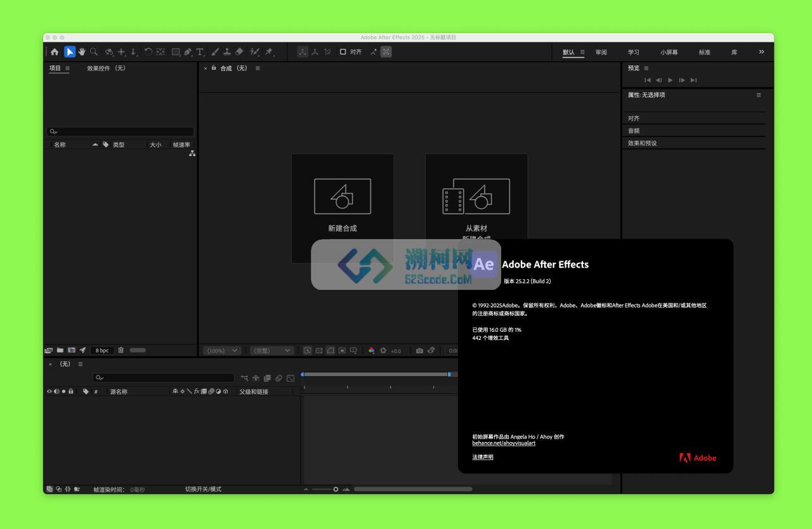Select the Eraser tool

pos(239,52)
